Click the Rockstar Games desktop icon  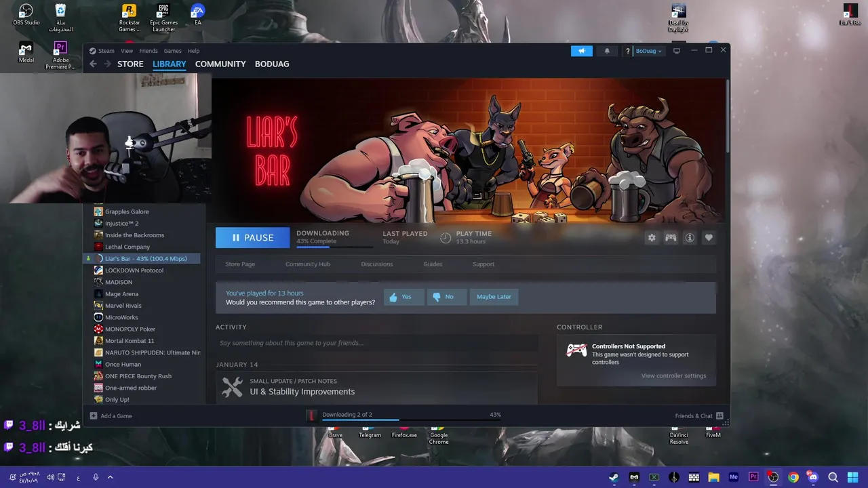pos(130,18)
